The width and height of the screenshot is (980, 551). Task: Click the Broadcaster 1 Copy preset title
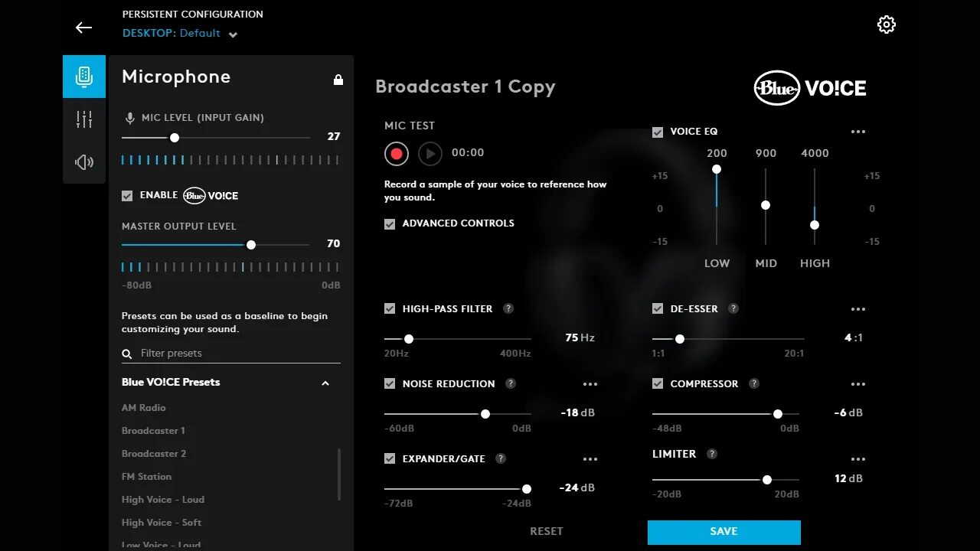pos(465,87)
